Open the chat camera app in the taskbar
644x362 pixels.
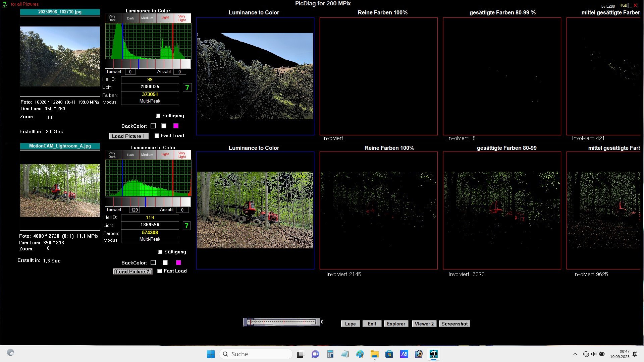click(x=315, y=354)
